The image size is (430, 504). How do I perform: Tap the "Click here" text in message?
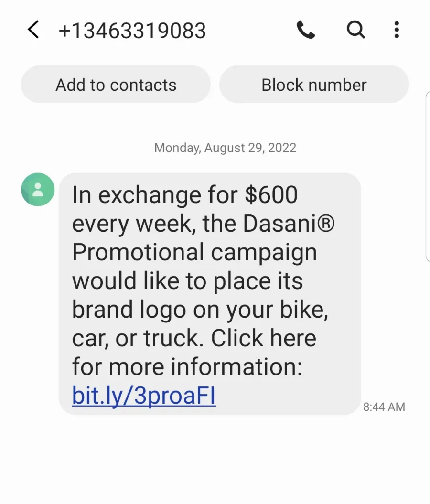point(264,338)
